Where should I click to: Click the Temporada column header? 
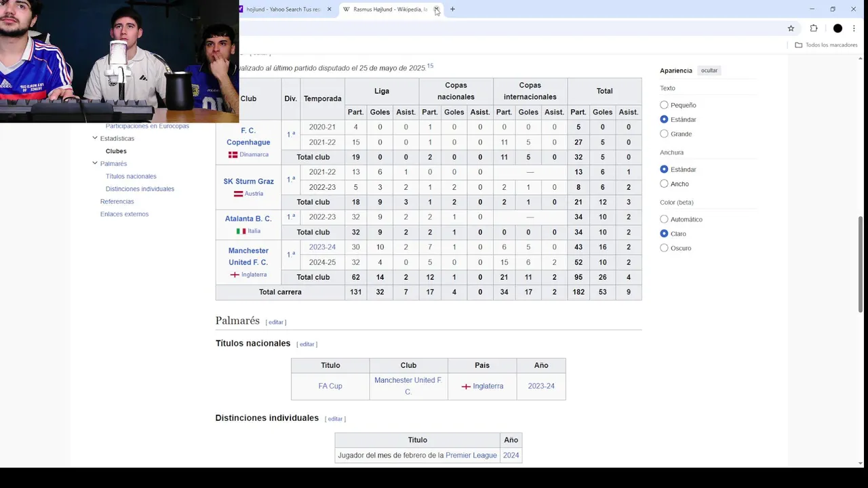pos(323,99)
